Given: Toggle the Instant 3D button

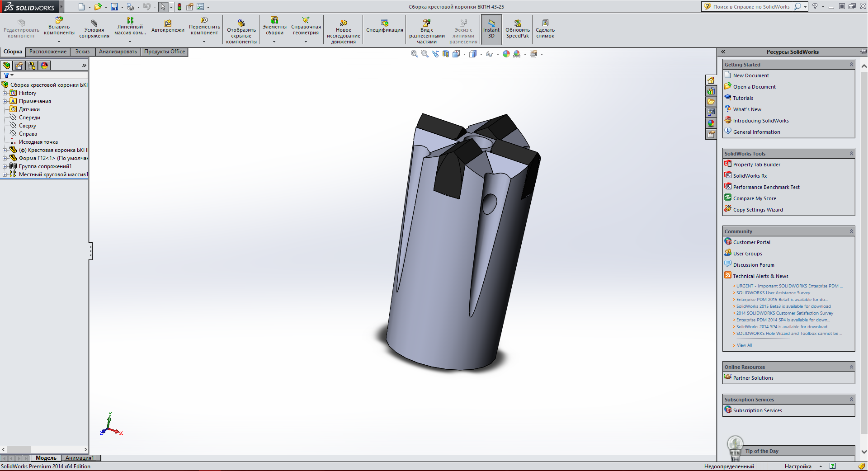Looking at the screenshot, I should (x=491, y=29).
